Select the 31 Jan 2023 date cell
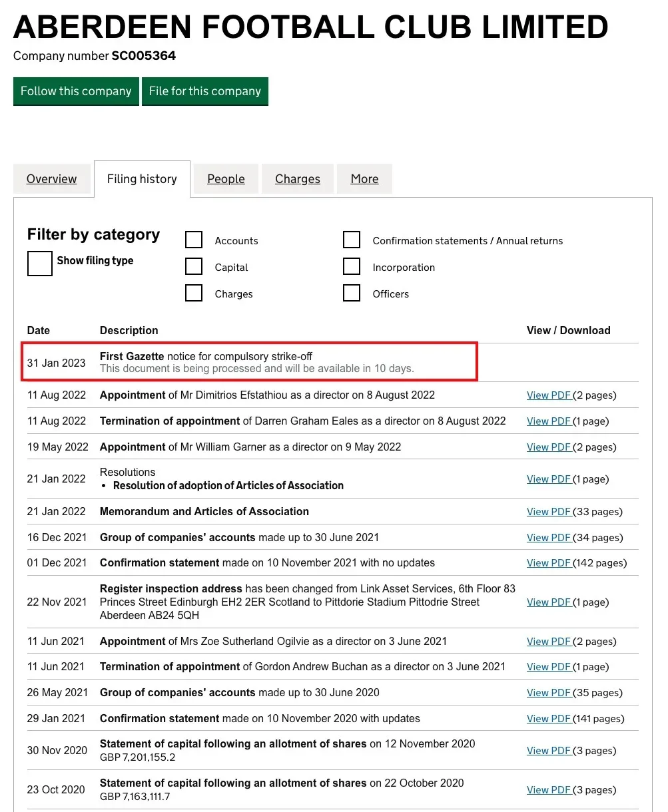 (x=57, y=363)
